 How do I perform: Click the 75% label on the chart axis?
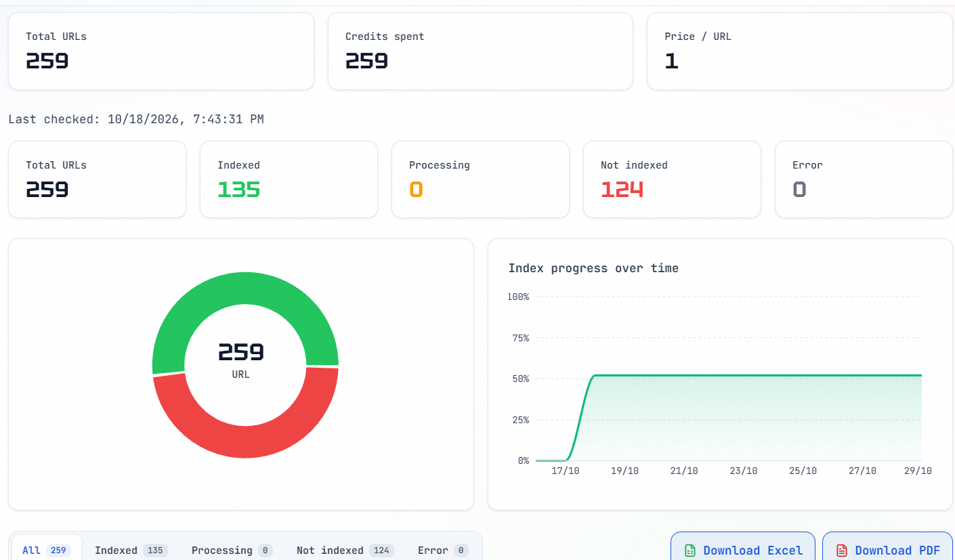click(521, 338)
